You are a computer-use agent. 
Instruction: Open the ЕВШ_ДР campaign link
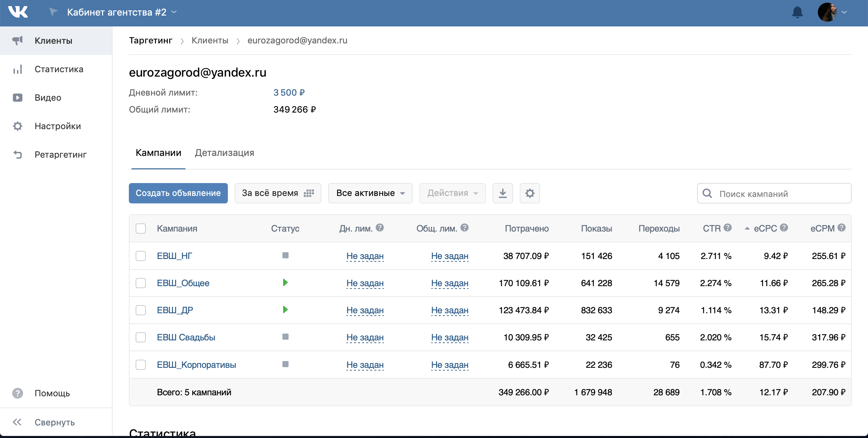175,310
